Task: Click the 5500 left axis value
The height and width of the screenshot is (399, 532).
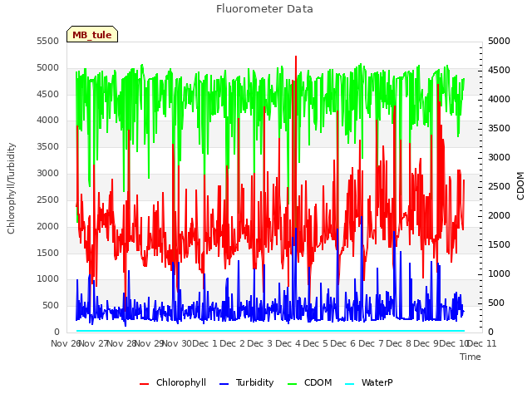Action: [x=48, y=42]
